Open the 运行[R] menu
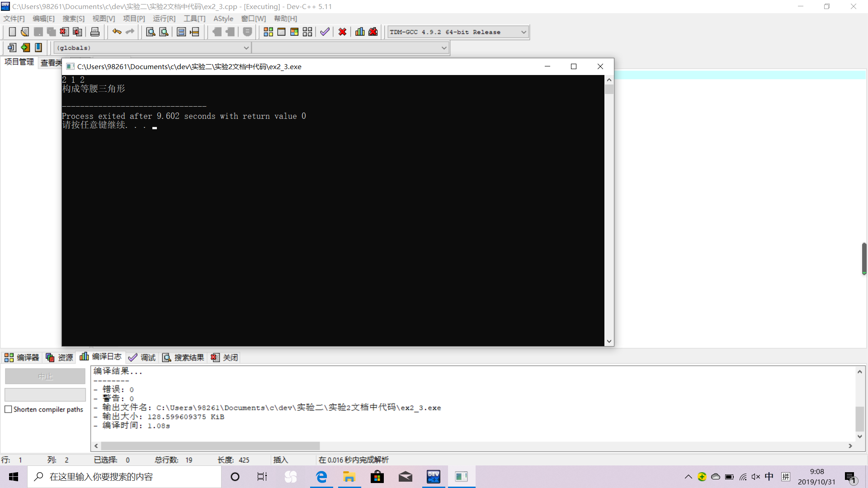This screenshot has height=488, width=868. point(164,19)
